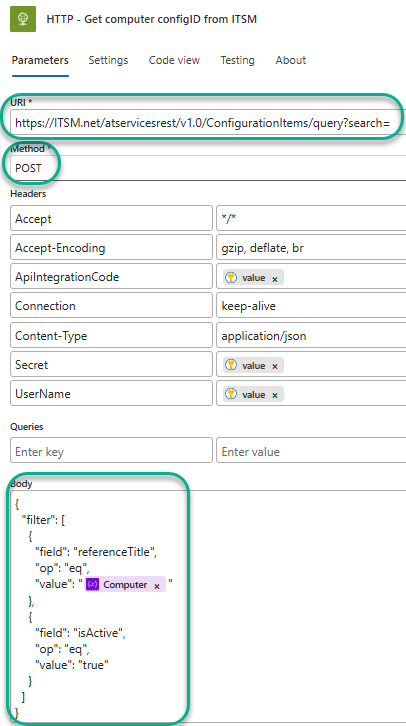
Task: Click the keep-alive value field
Action: click(311, 306)
